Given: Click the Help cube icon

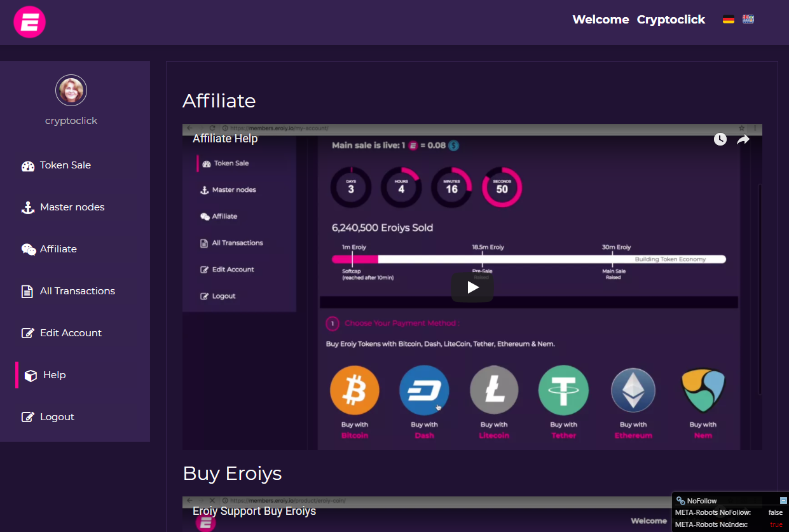Looking at the screenshot, I should click(x=31, y=376).
